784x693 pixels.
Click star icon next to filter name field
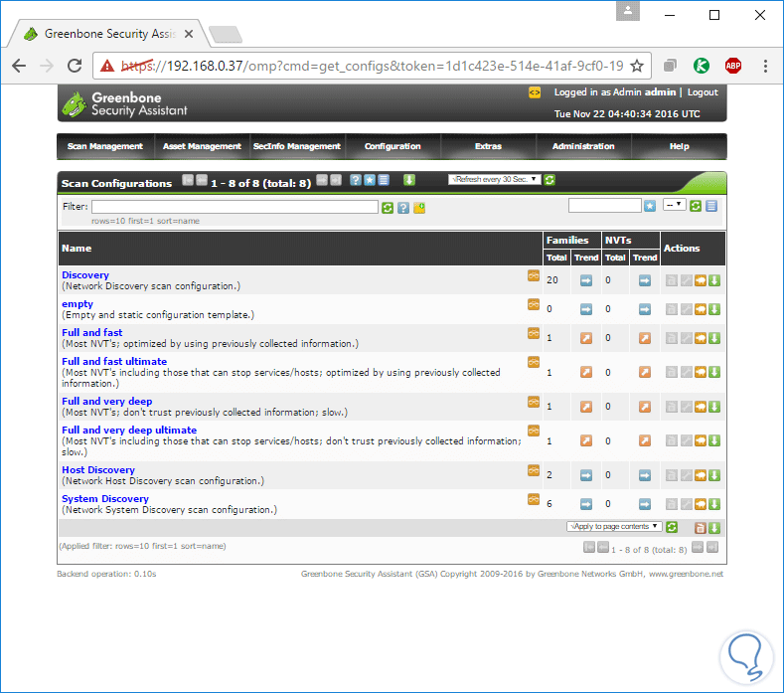[x=650, y=206]
